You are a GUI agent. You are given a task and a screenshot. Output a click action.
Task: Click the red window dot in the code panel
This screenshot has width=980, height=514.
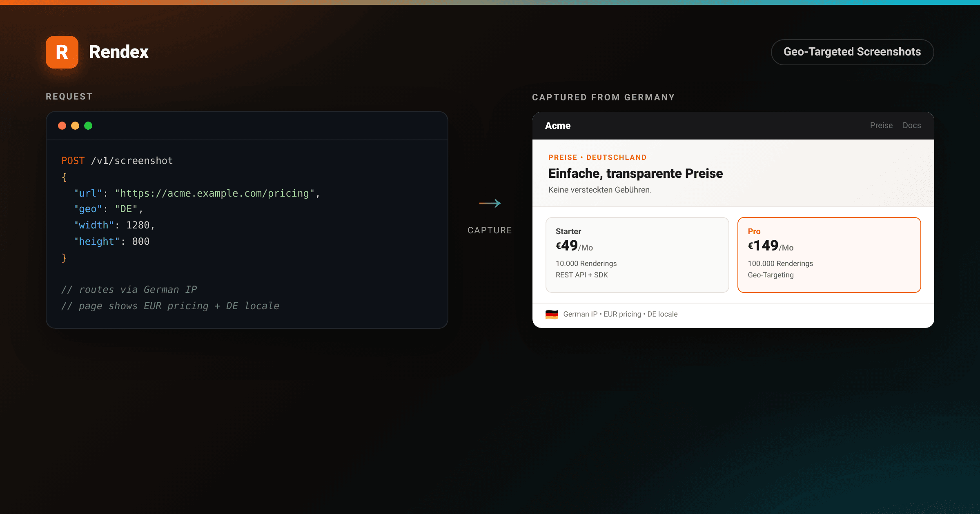click(x=62, y=126)
